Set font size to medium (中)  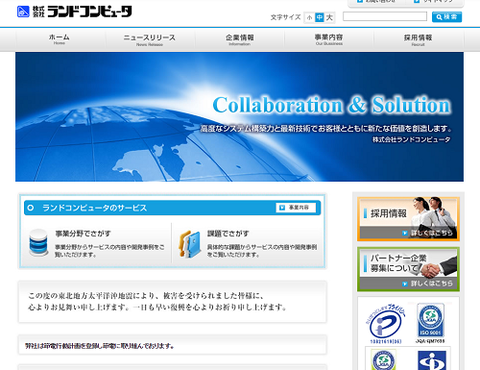click(x=319, y=17)
